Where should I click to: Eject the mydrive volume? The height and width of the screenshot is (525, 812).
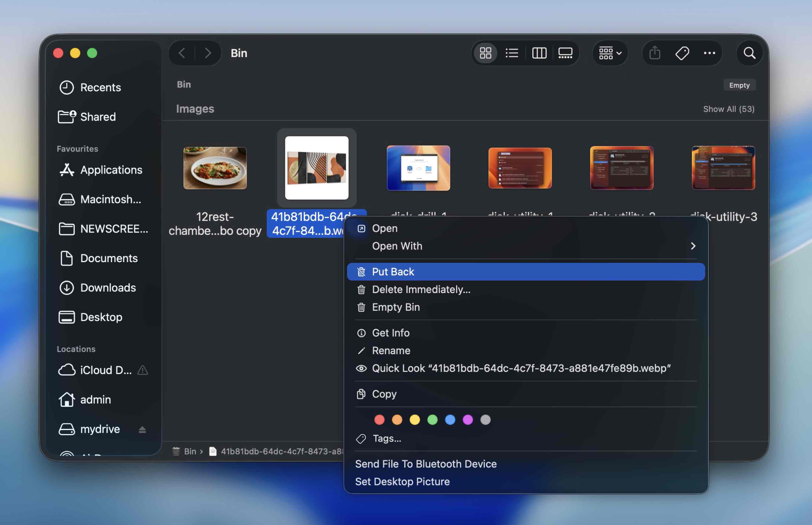pyautogui.click(x=142, y=429)
